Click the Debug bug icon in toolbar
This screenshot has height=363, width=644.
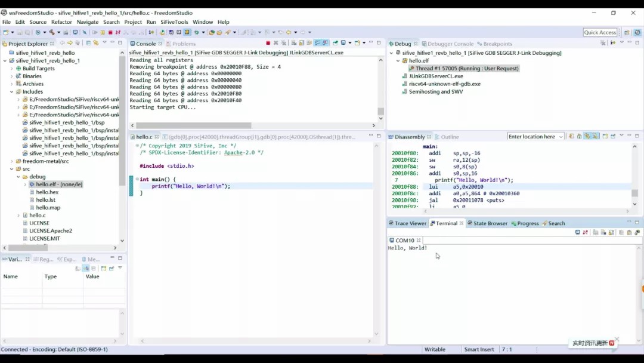click(x=196, y=32)
